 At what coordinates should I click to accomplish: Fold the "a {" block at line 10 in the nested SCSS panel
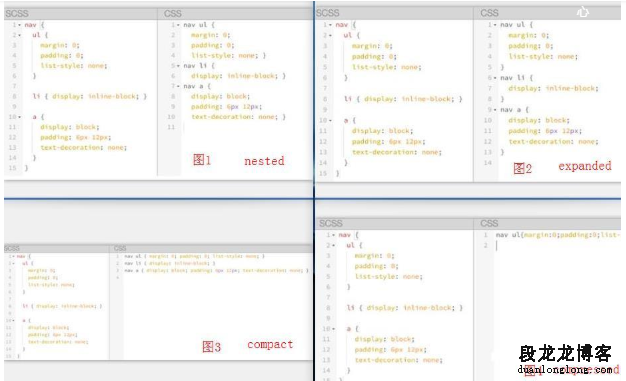(x=19, y=117)
